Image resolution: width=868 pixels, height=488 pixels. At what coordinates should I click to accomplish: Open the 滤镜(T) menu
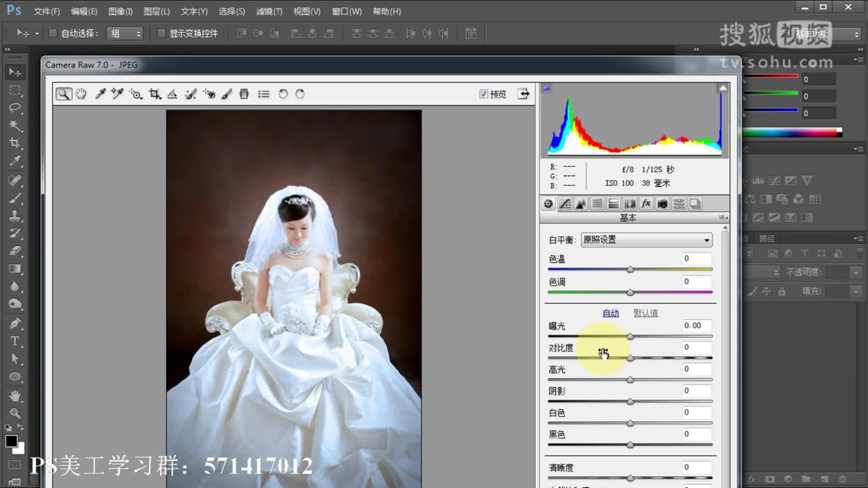tap(269, 11)
